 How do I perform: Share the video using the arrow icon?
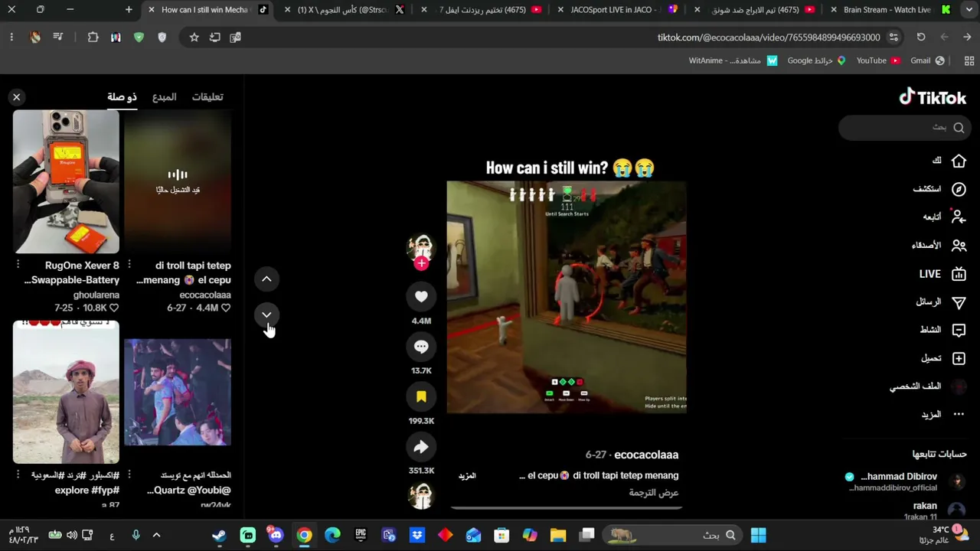[421, 447]
